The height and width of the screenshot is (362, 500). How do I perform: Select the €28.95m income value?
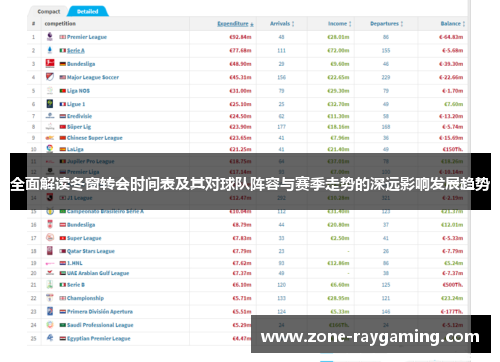point(338,298)
